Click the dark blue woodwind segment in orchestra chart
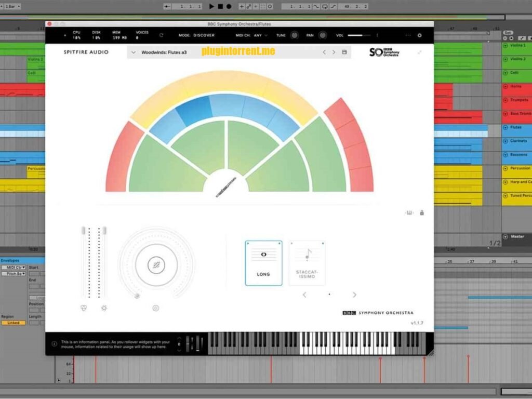Image resolution: width=532 pixels, height=399 pixels. pos(194,110)
